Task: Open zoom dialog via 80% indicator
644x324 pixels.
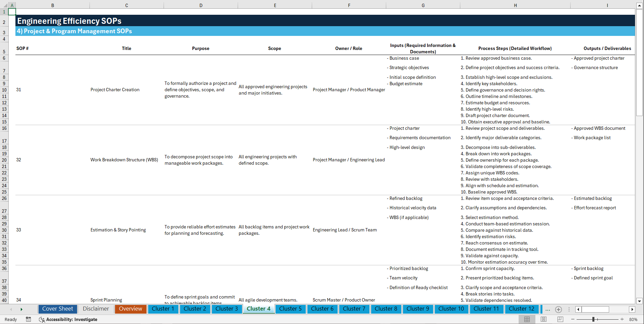Action: (634, 319)
